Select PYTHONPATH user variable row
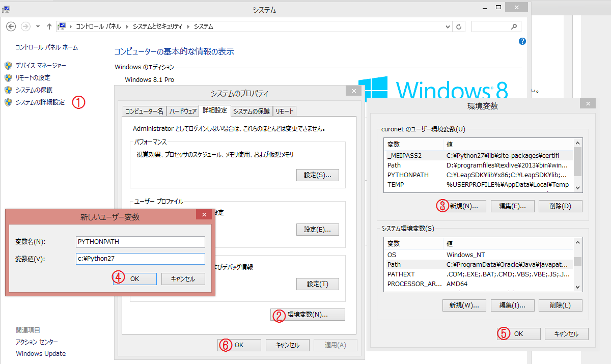The width and height of the screenshot is (611, 364). point(479,175)
